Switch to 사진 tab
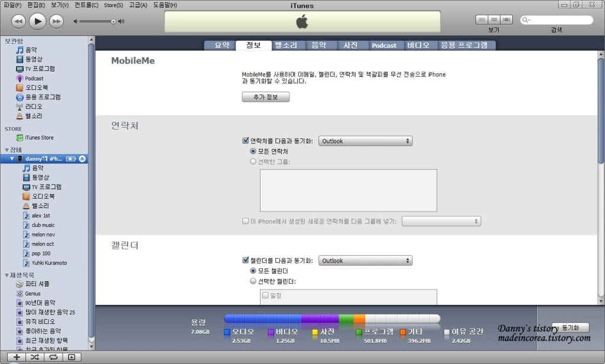605x364 pixels. coord(351,45)
